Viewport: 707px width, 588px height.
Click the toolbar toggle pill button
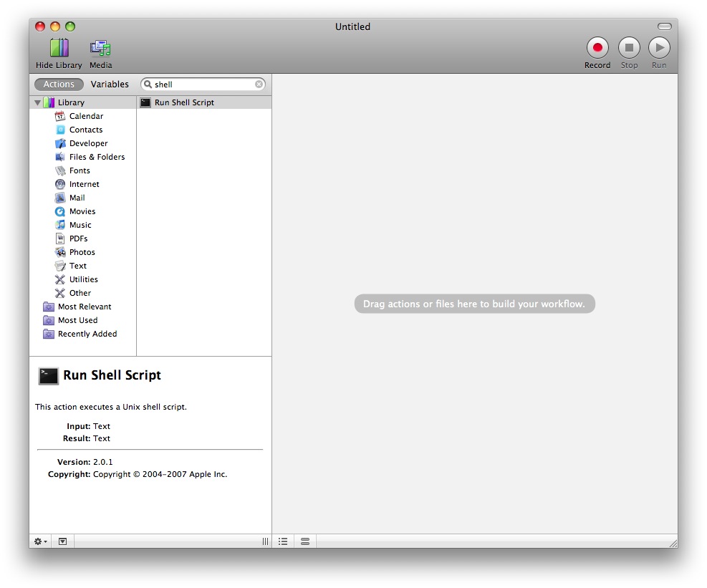664,26
